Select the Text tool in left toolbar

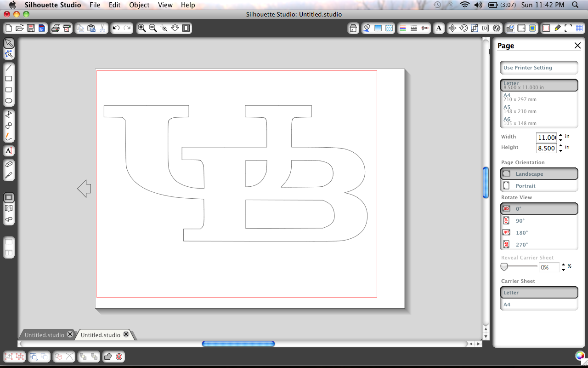[9, 150]
